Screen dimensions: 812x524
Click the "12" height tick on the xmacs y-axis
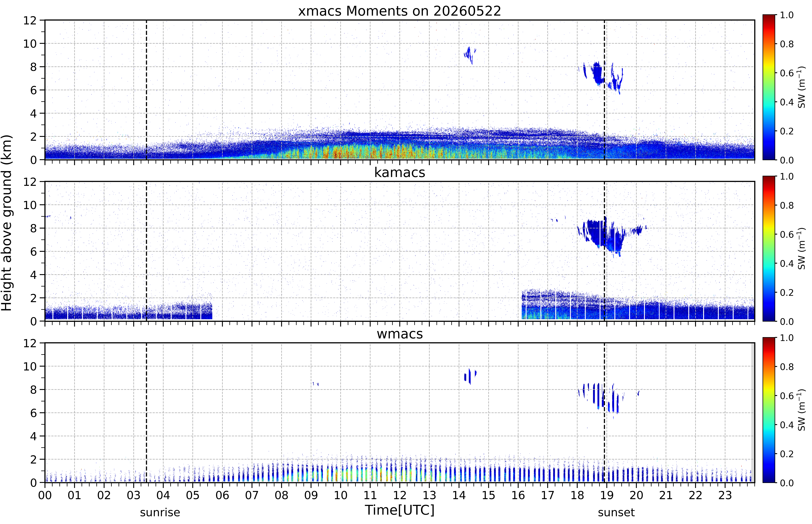click(x=30, y=20)
